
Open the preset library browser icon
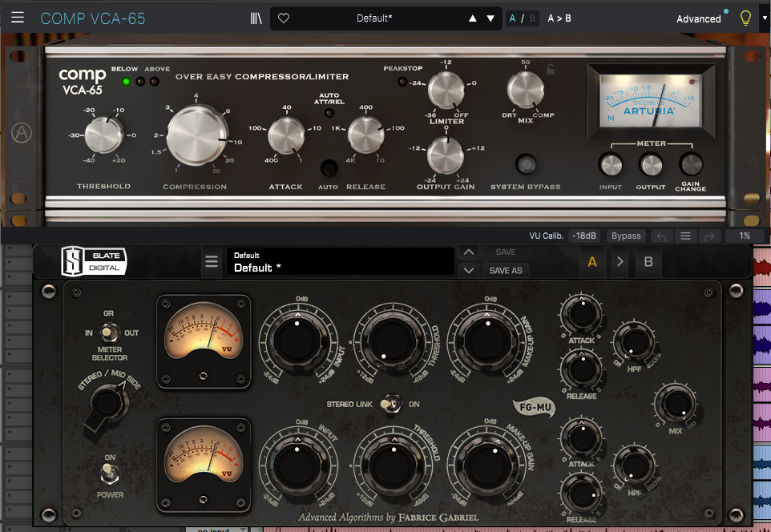click(x=256, y=18)
